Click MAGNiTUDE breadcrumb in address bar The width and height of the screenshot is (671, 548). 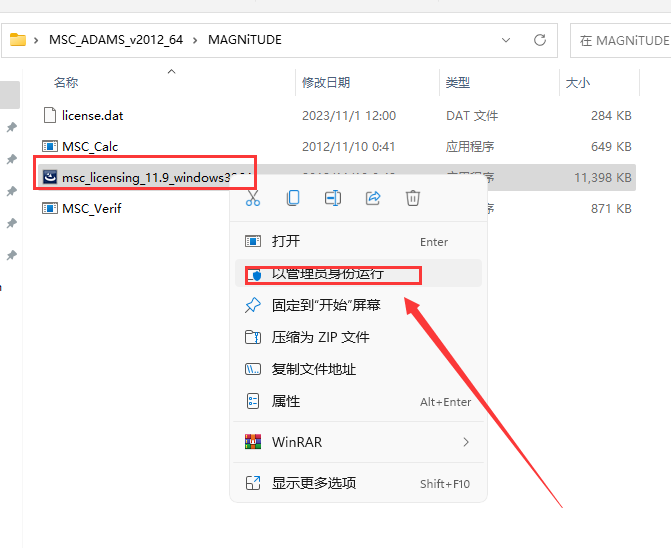click(x=245, y=40)
